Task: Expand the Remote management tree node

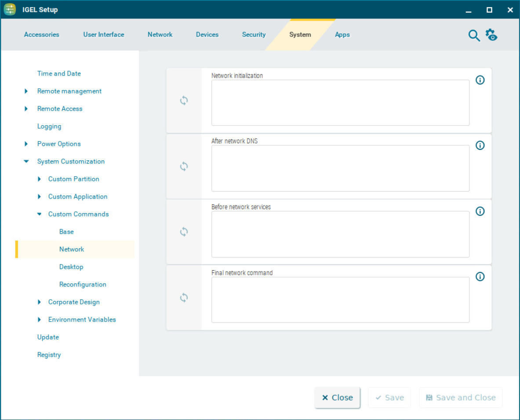Action: pos(26,91)
